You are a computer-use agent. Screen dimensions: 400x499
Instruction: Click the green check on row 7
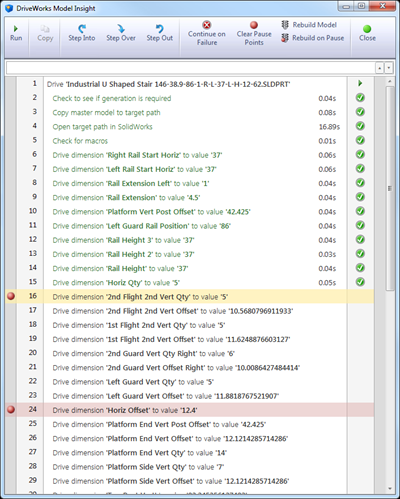(x=360, y=169)
